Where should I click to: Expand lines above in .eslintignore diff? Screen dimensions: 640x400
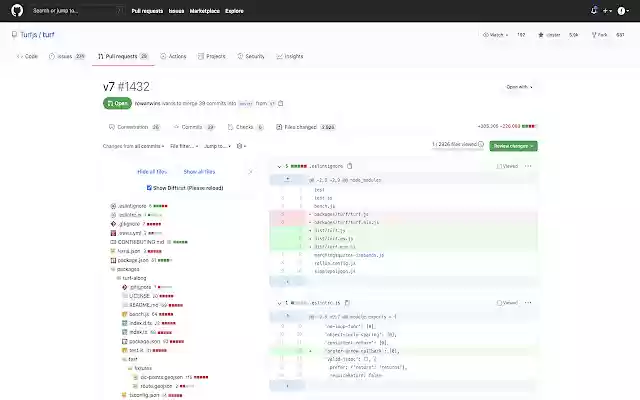point(287,180)
